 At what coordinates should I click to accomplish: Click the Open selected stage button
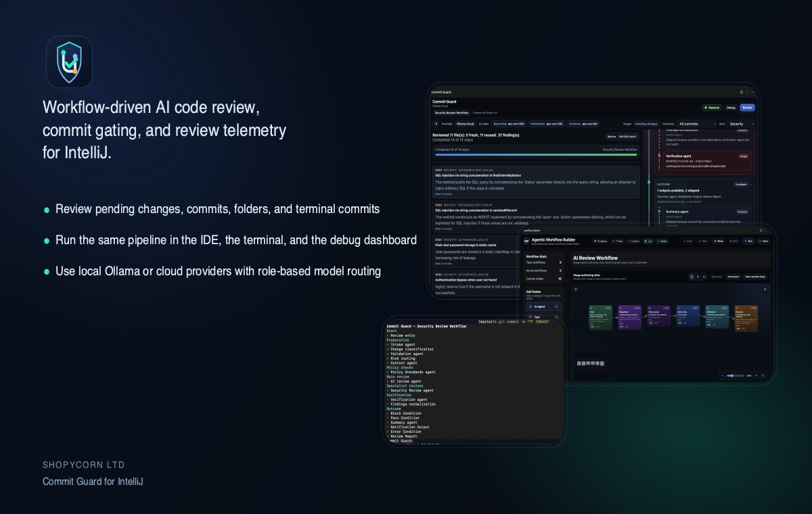[755, 277]
